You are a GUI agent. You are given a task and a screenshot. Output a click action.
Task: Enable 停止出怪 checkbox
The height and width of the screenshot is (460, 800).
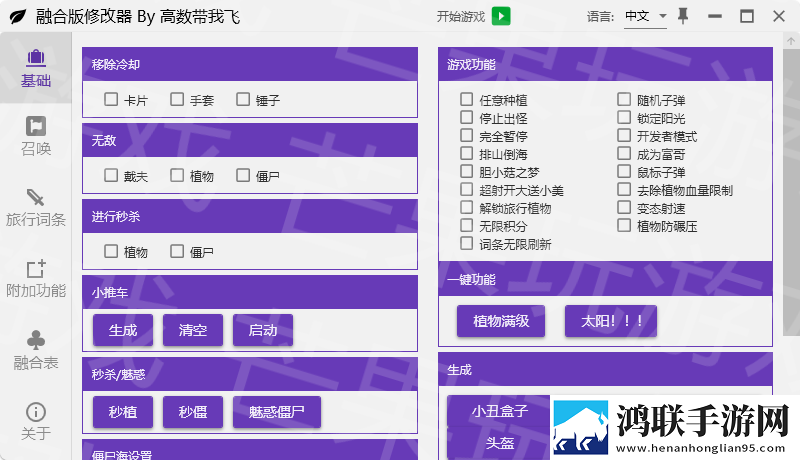click(466, 117)
